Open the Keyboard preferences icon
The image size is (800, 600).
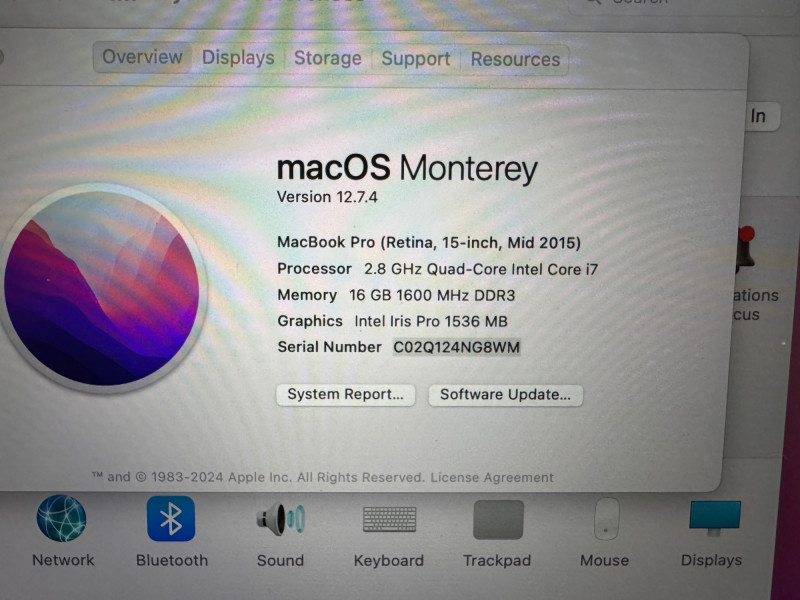pyautogui.click(x=389, y=519)
